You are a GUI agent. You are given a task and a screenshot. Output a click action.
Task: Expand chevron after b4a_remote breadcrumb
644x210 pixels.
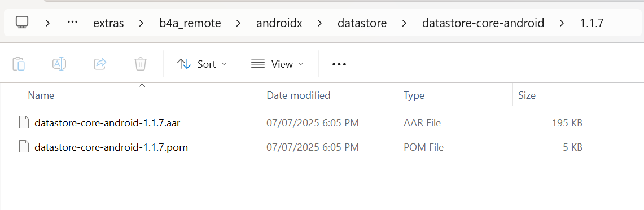(239, 23)
